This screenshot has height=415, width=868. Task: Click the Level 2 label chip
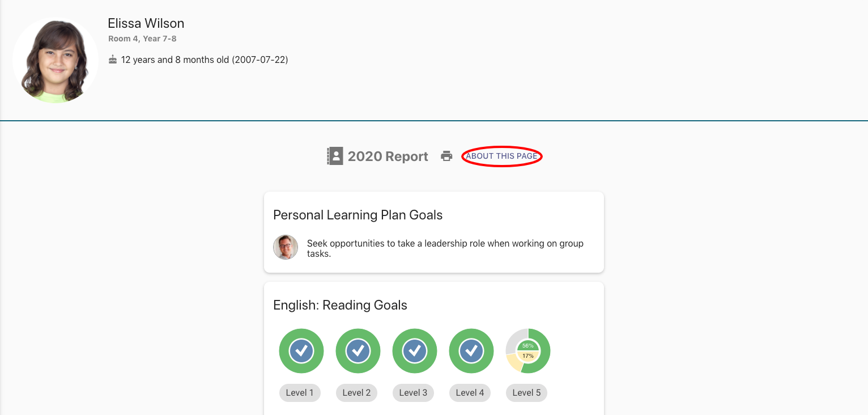pos(356,393)
